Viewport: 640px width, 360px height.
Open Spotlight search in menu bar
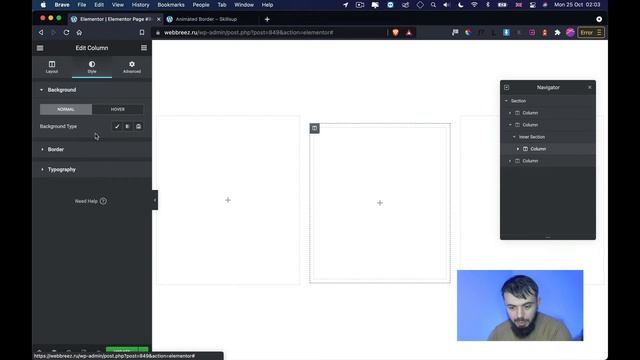coord(433,5)
